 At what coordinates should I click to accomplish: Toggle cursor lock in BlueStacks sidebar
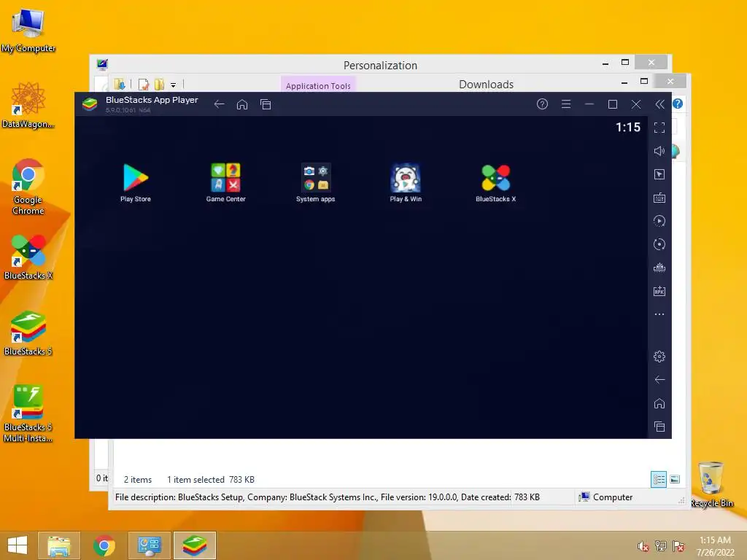pyautogui.click(x=659, y=174)
